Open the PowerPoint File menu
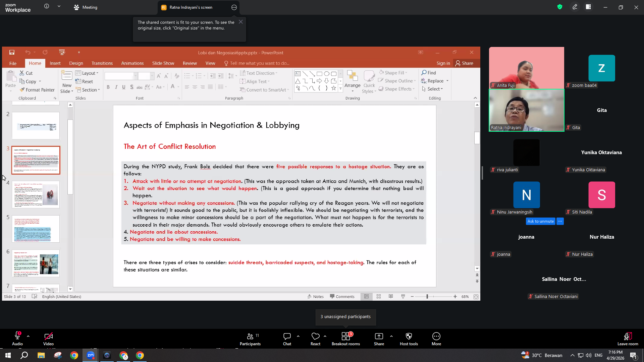 [x=13, y=63]
